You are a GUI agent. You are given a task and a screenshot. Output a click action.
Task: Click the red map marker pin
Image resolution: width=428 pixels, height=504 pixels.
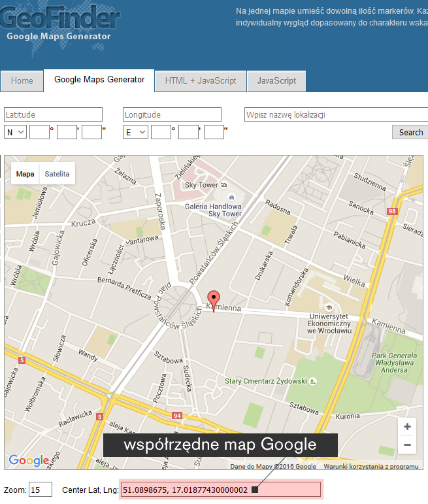click(214, 301)
